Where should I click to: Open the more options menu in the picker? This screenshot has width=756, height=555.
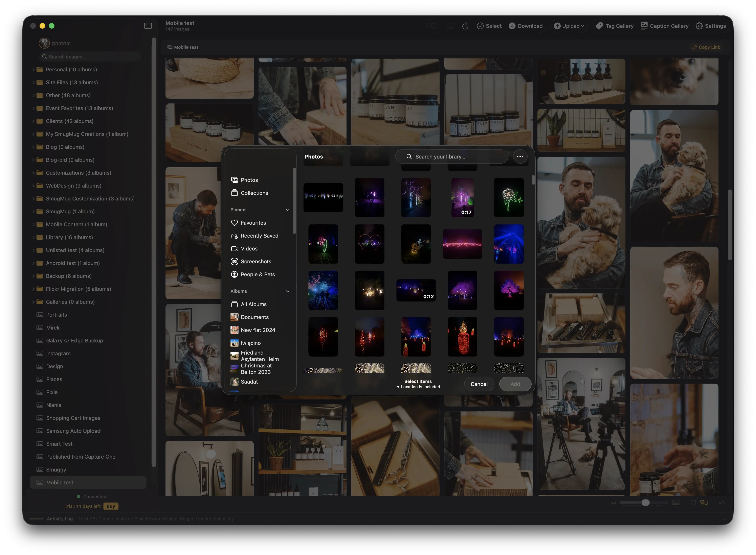point(520,156)
